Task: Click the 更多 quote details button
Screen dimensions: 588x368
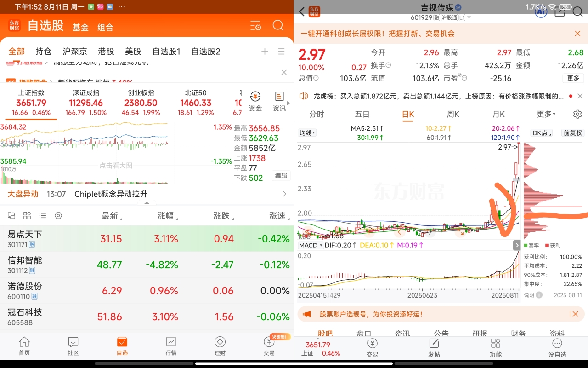Action: [573, 78]
